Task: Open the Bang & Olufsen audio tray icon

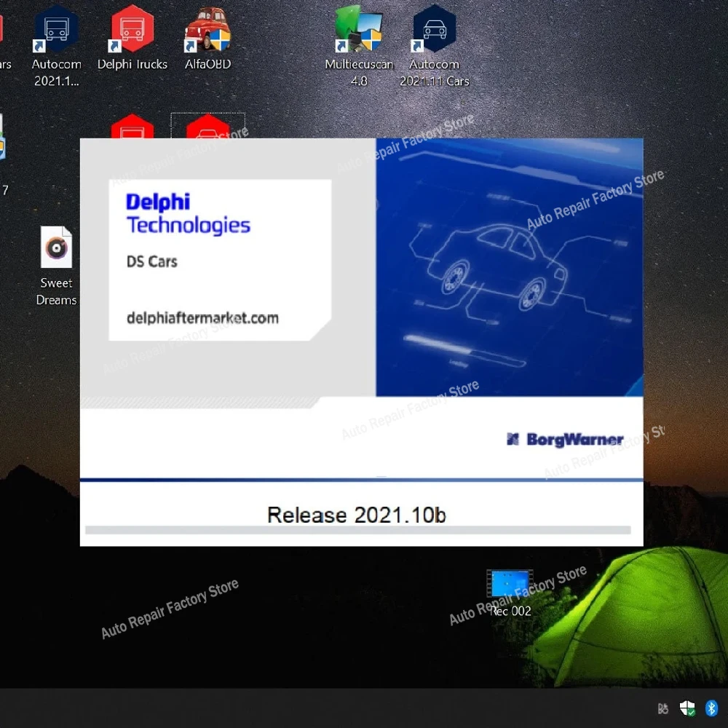Action: pos(662,707)
